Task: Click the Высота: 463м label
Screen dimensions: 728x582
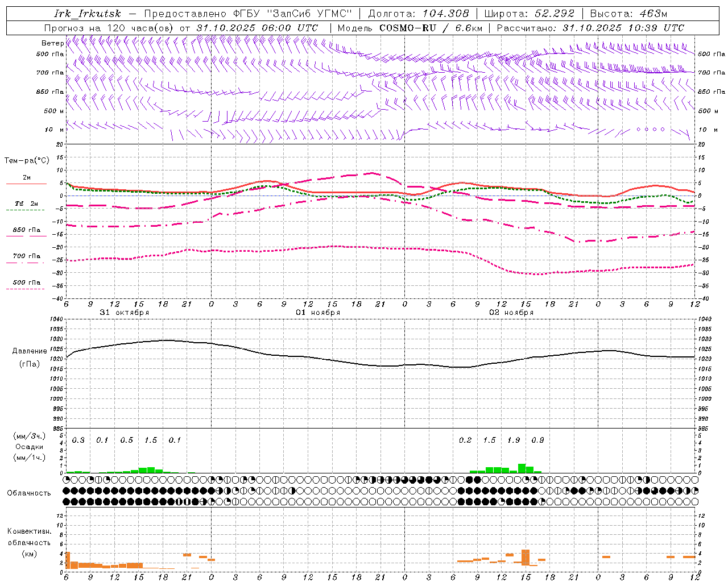Action: coord(628,14)
